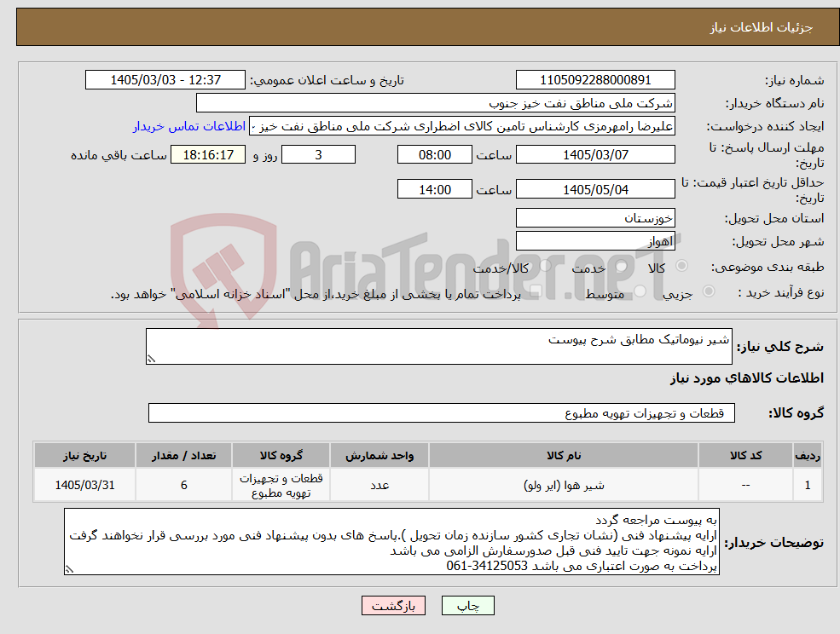Click the unit cell عدد
Viewport: 840px width, 634px height.
[379, 485]
